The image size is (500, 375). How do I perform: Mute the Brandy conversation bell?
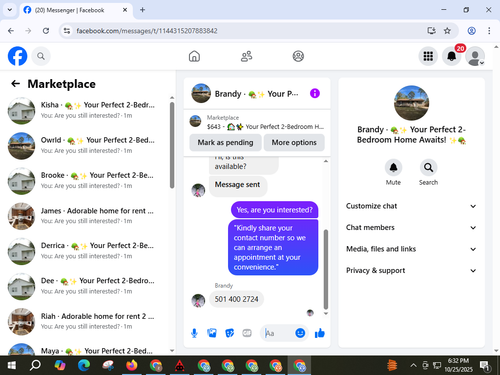pyautogui.click(x=393, y=168)
